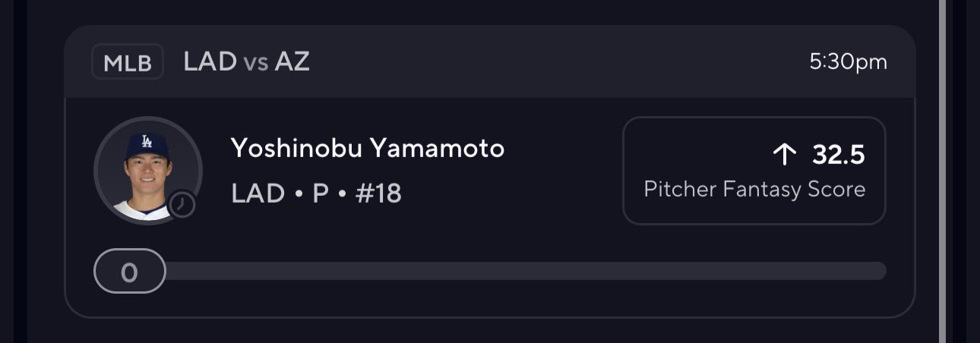The image size is (980, 343).
Task: Open Yoshinobu Yamamoto player name
Action: pos(368,149)
